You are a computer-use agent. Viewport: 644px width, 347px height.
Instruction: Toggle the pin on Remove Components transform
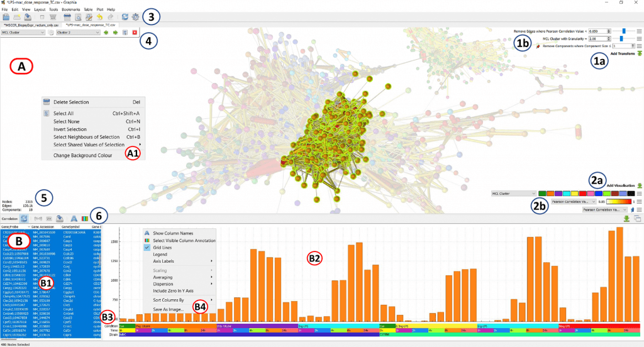pyautogui.click(x=538, y=46)
